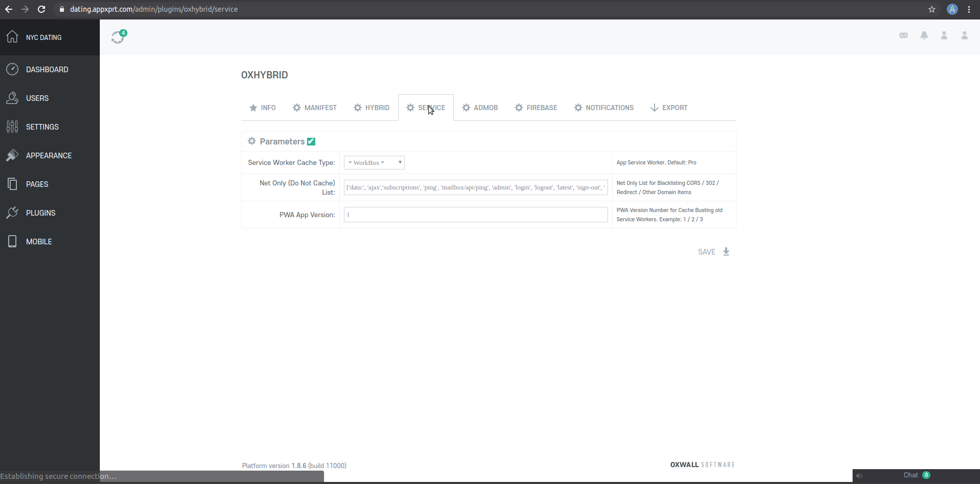The width and height of the screenshot is (980, 484).
Task: Bookmark this page with the star icon
Action: tap(931, 9)
